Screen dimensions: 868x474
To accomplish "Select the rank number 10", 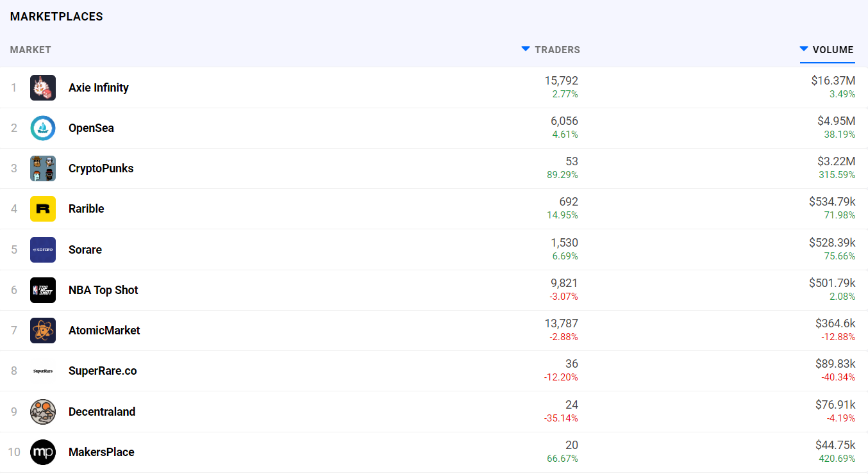I will click(x=14, y=452).
